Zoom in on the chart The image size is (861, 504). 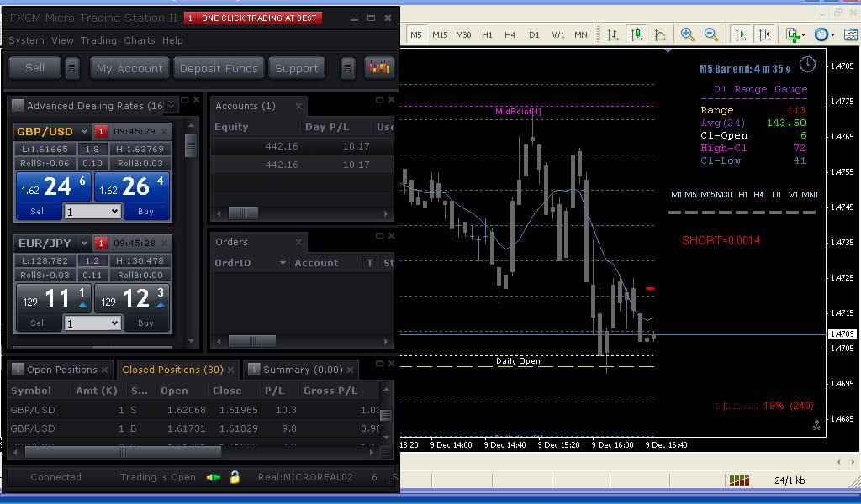tap(688, 34)
